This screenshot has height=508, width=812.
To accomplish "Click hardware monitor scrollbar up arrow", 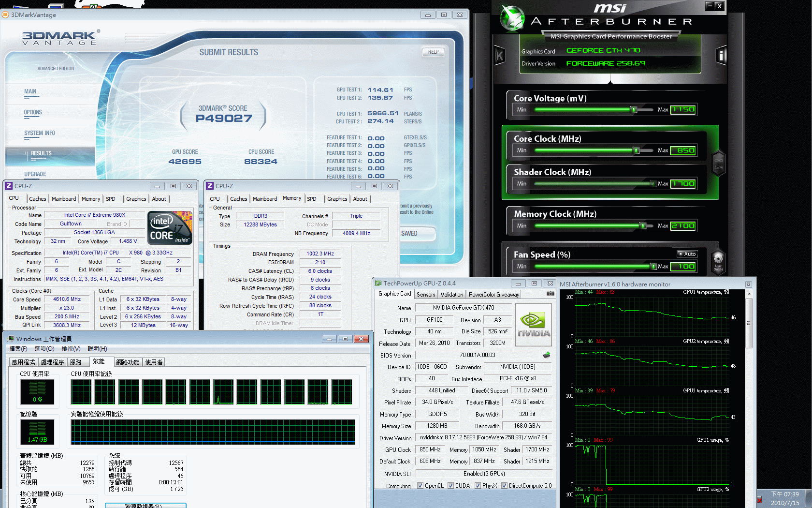I will click(749, 294).
